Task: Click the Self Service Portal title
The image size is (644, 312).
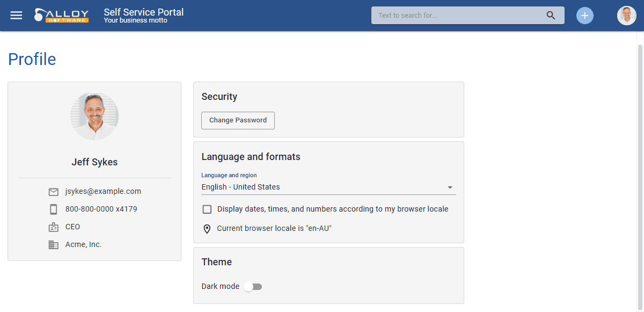Action: coord(144,12)
